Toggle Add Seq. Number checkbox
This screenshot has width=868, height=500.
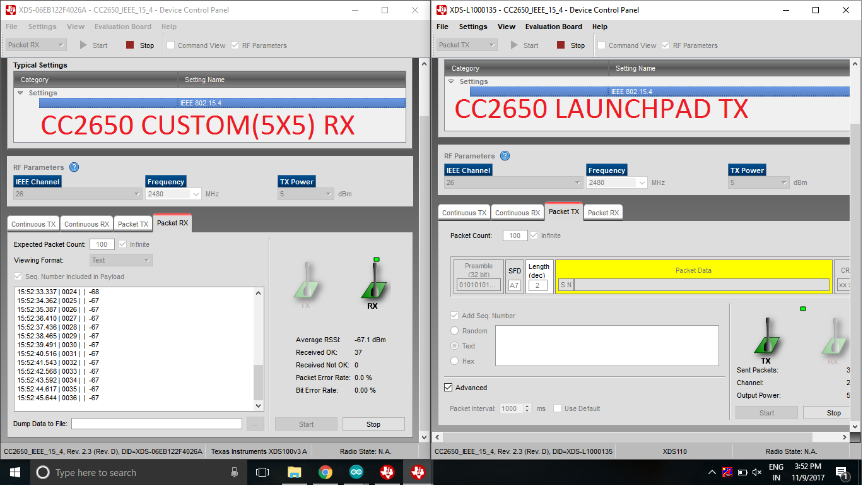click(454, 316)
